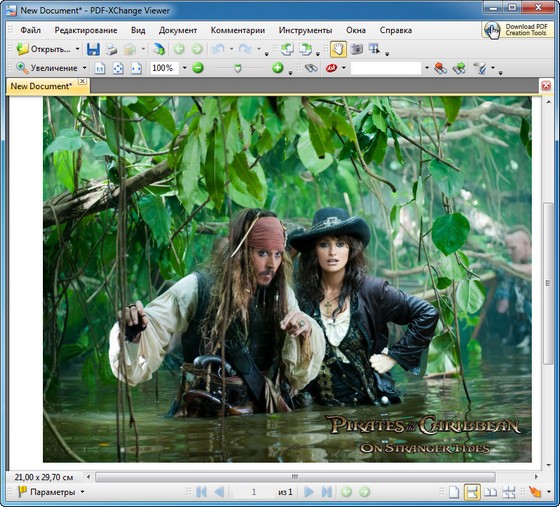This screenshot has width=560, height=507.
Task: Toggle single page layout mode
Action: click(x=454, y=492)
